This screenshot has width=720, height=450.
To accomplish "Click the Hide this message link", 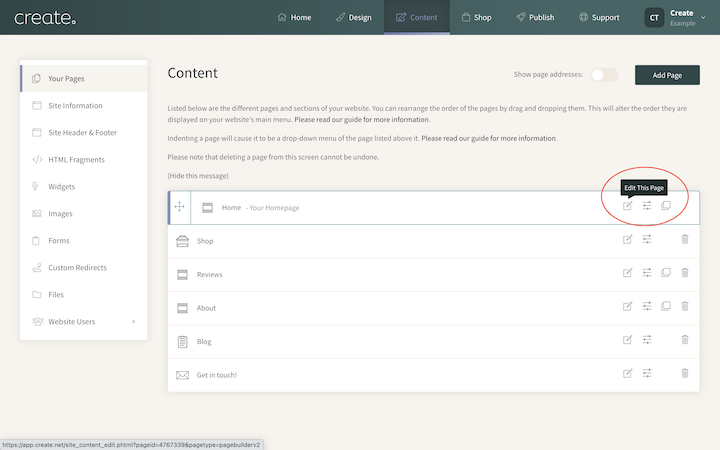I will (x=198, y=176).
